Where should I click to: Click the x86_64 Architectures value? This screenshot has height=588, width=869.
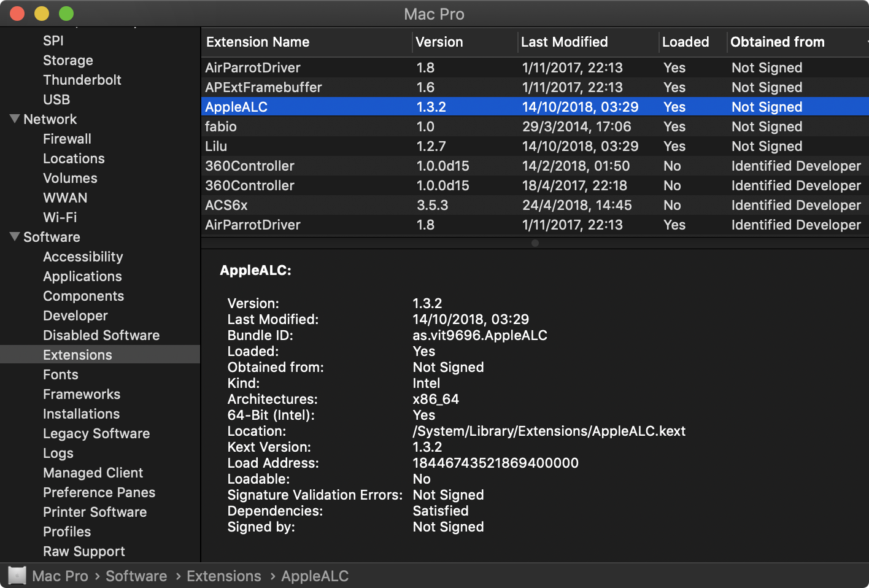coord(436,399)
